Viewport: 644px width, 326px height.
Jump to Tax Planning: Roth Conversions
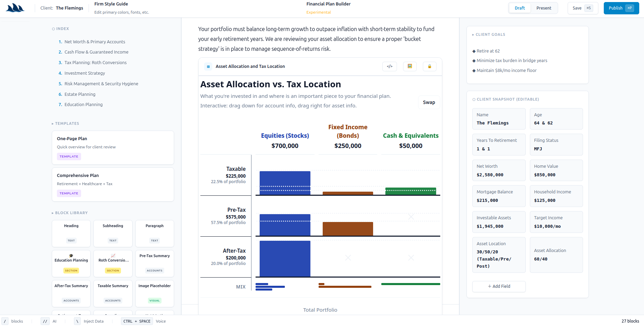pyautogui.click(x=95, y=63)
